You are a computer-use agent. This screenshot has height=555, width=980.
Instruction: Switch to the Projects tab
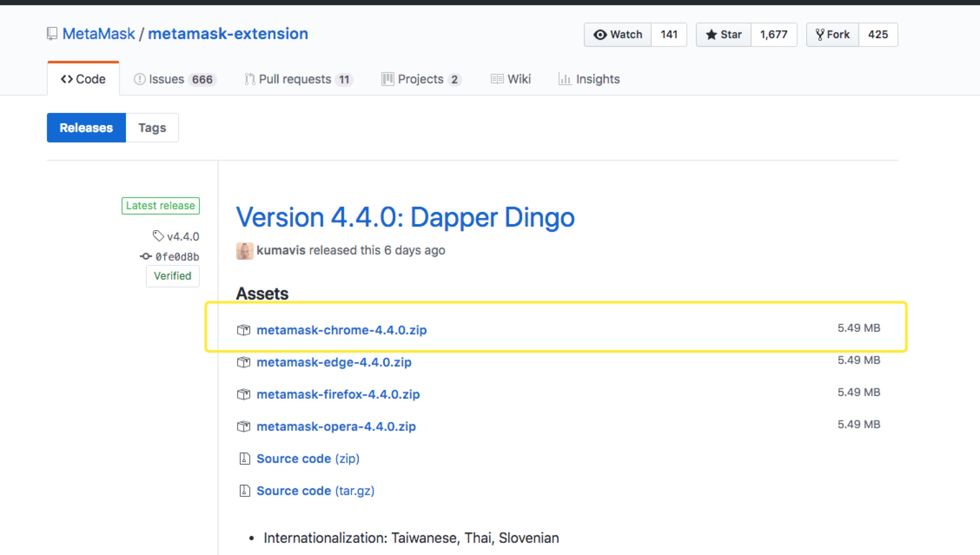tap(420, 79)
